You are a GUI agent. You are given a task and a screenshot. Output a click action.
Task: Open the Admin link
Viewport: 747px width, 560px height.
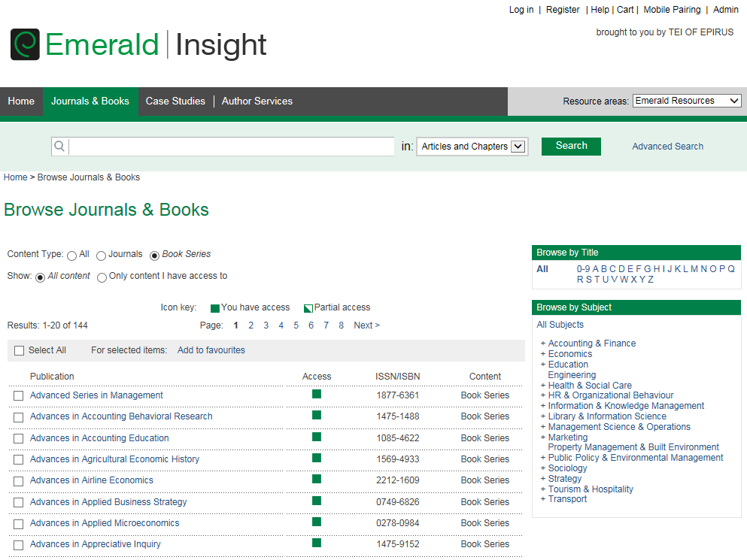click(726, 10)
